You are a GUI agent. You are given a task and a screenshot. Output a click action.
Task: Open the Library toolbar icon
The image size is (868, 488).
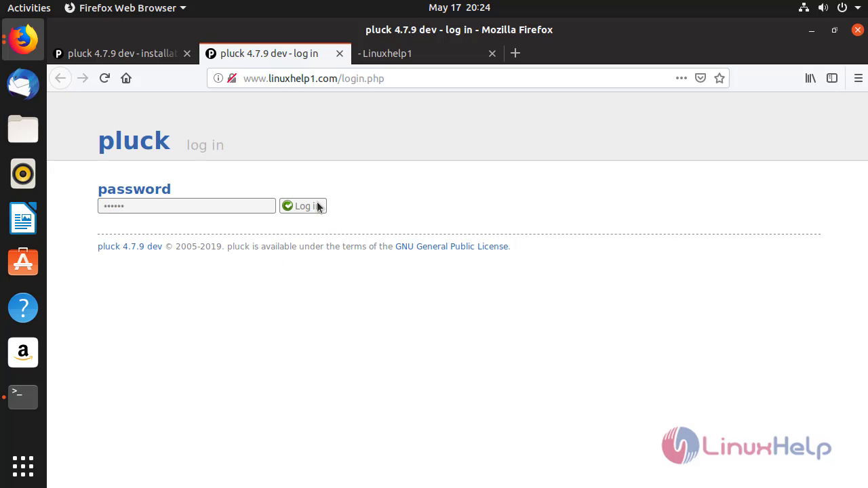pyautogui.click(x=810, y=78)
